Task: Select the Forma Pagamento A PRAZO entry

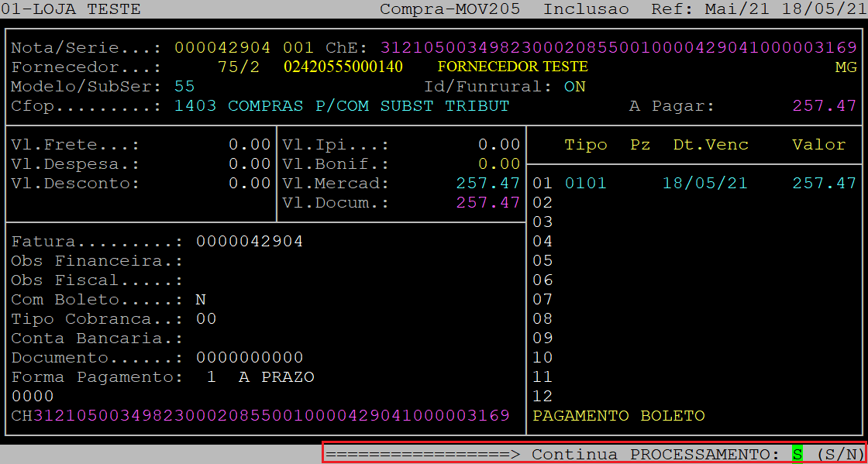Action: (277, 377)
